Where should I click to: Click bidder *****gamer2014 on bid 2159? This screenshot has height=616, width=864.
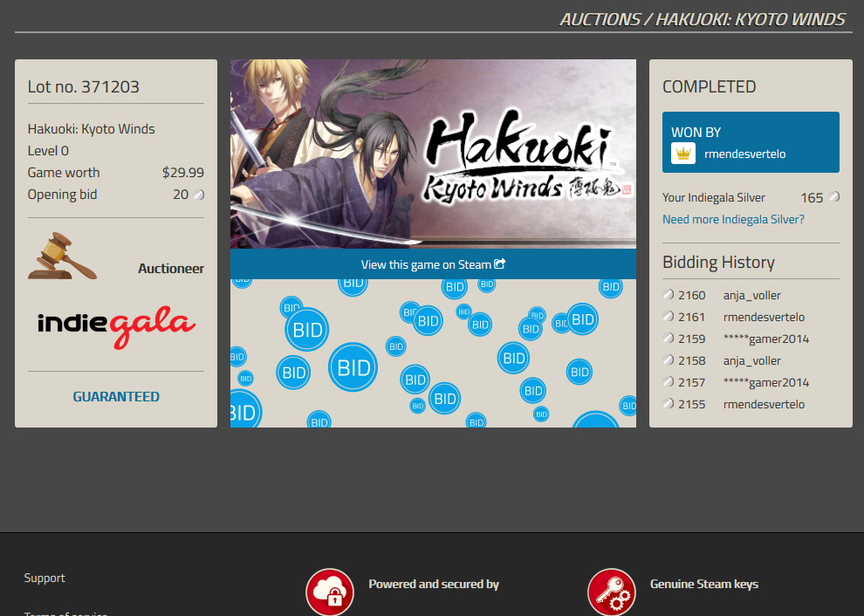pyautogui.click(x=766, y=339)
